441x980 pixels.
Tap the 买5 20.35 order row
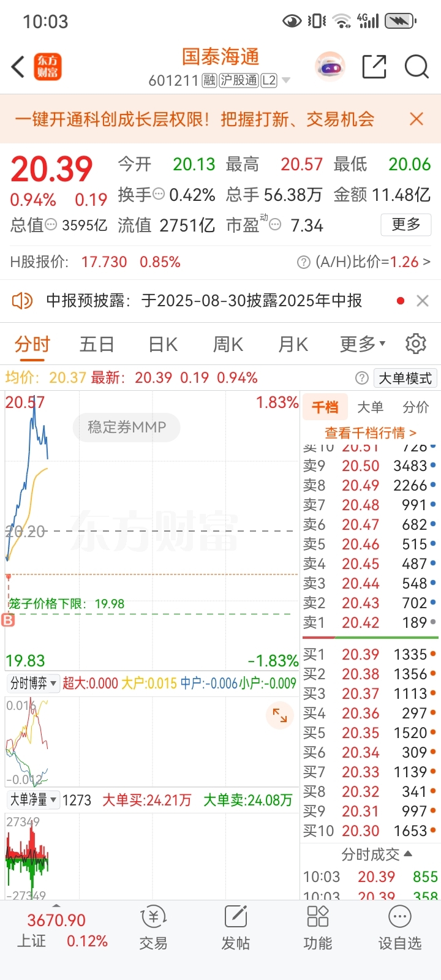pyautogui.click(x=369, y=733)
